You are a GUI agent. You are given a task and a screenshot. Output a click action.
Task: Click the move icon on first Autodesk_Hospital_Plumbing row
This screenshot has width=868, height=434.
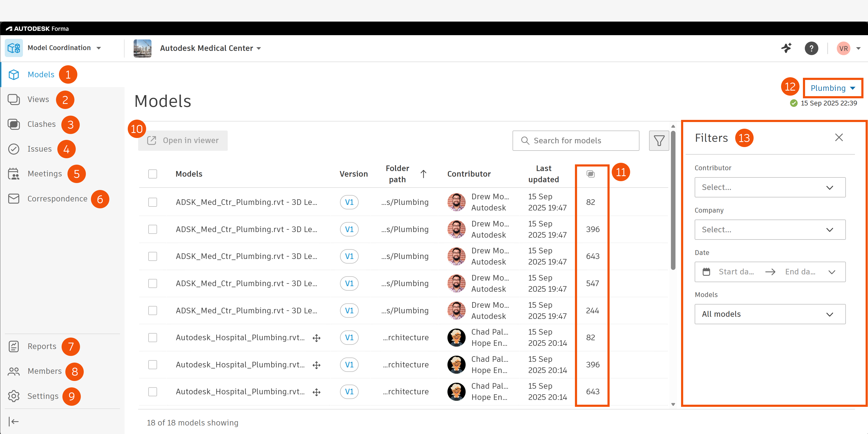[316, 338]
